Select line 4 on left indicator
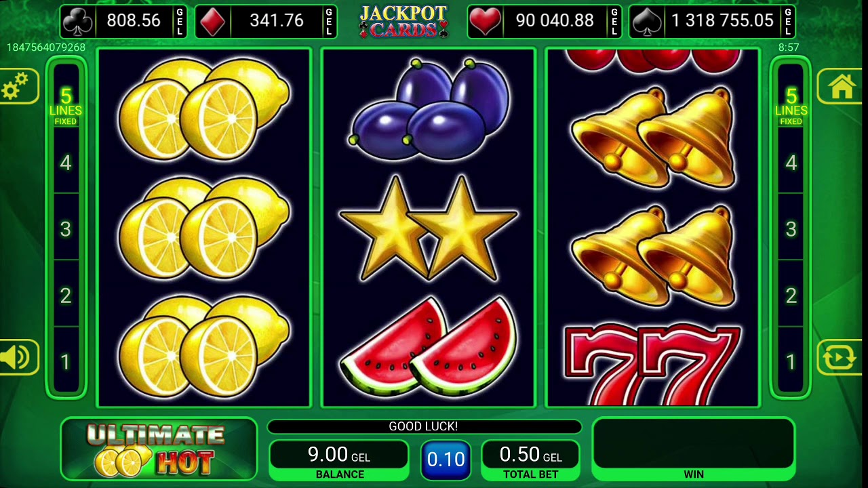This screenshot has width=868, height=488. pyautogui.click(x=66, y=163)
